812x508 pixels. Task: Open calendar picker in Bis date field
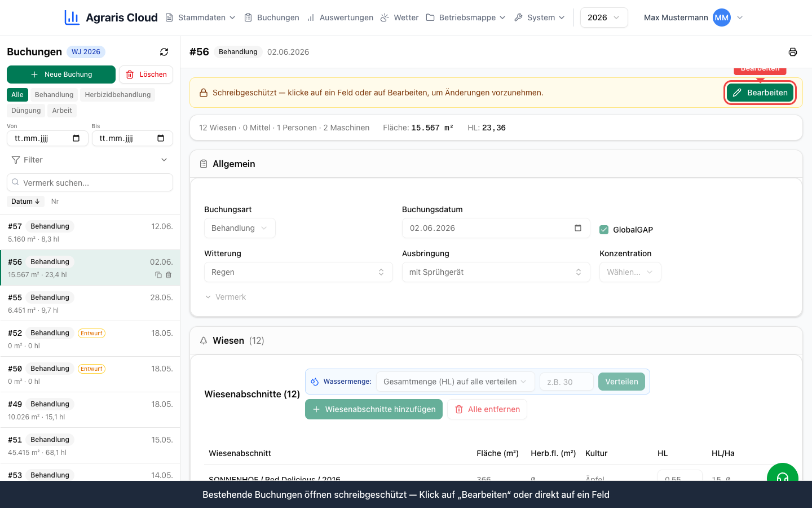[x=161, y=138]
